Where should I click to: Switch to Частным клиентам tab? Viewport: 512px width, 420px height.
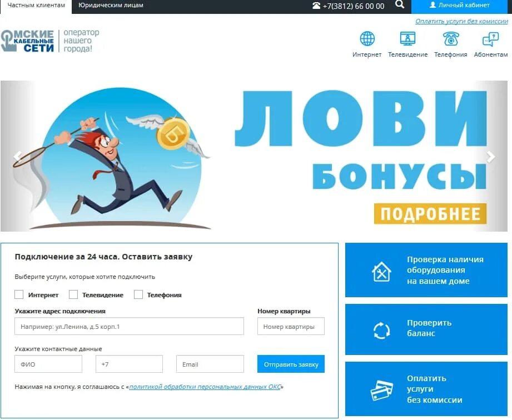pos(36,6)
